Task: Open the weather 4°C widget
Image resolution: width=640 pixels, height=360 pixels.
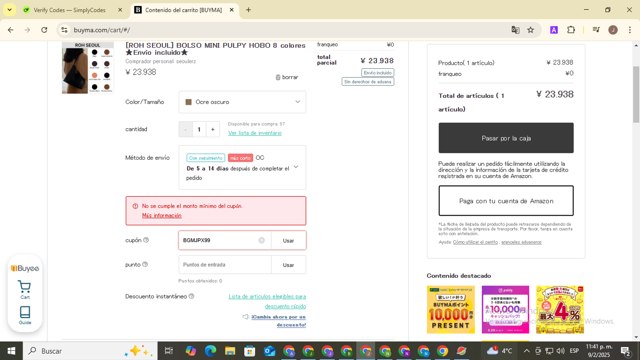Action: [x=500, y=351]
